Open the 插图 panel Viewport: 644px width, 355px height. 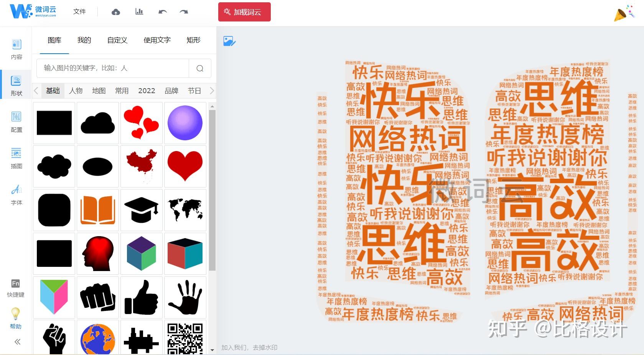16,158
